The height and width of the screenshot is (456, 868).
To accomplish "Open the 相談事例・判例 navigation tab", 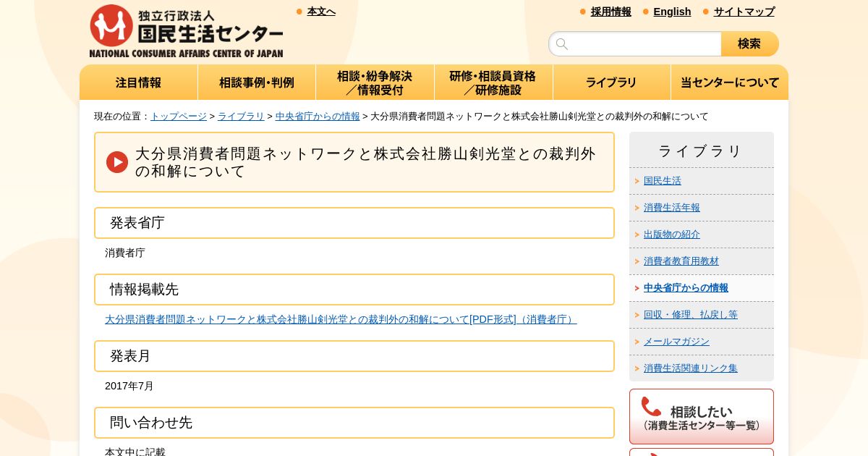I will point(257,83).
